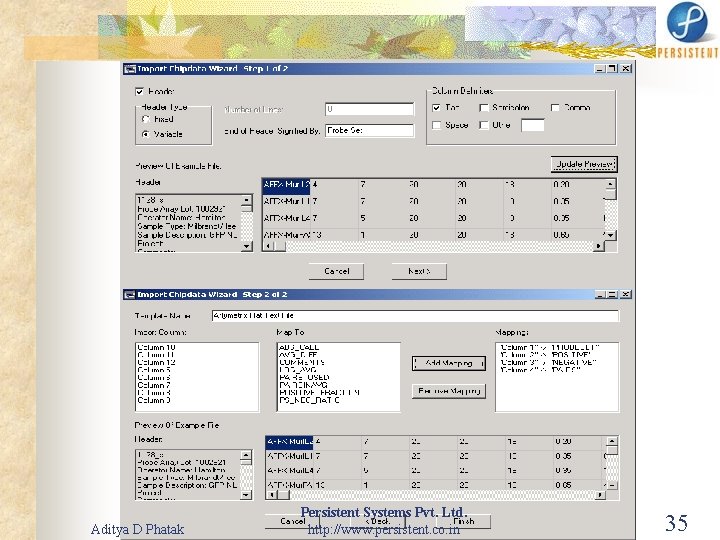Click the Step 2 wizard title bar icon
Viewport: 720px width, 540px height.
click(x=130, y=294)
